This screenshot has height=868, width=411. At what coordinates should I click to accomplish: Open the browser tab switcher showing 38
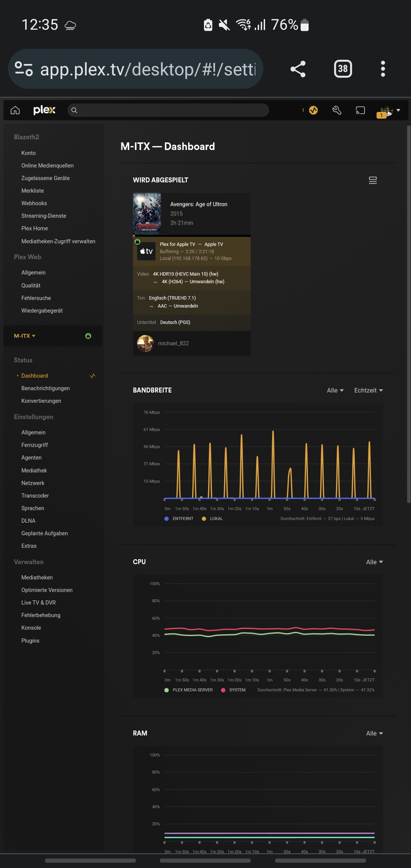(343, 69)
